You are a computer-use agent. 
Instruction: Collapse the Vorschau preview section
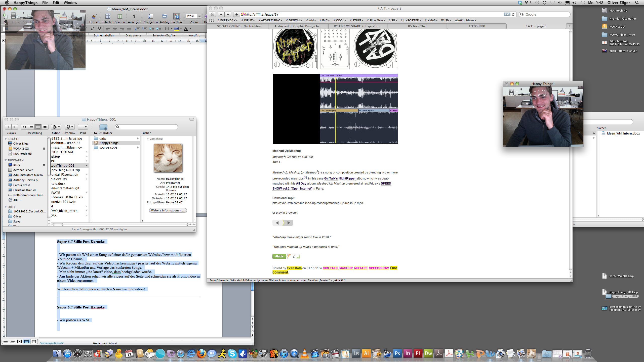[x=148, y=139]
